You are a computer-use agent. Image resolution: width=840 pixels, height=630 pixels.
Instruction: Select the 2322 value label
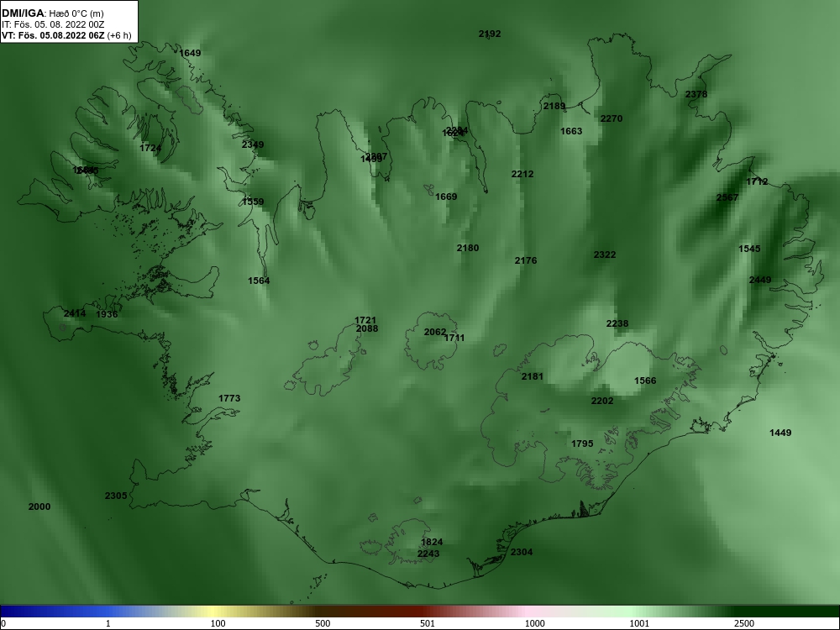click(x=605, y=255)
